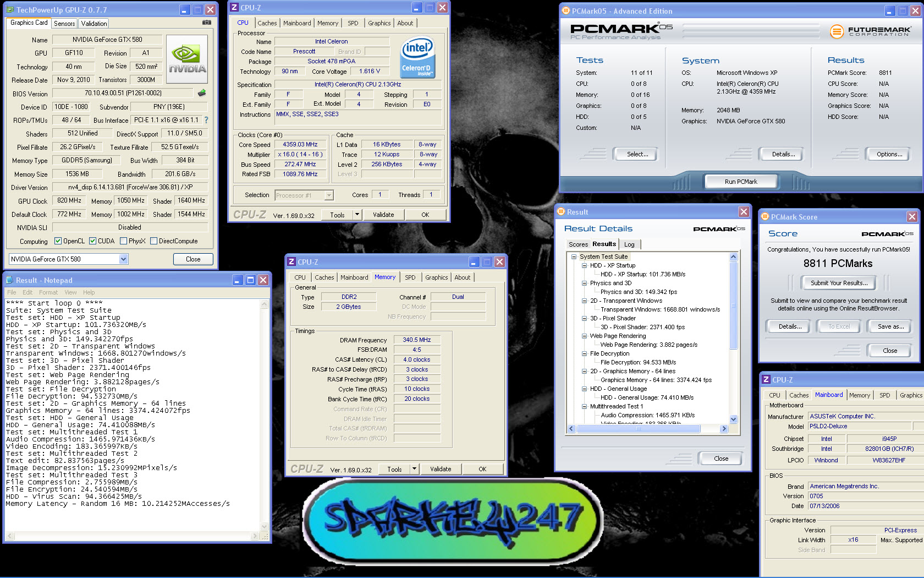Click the NVIDIA logo in GPU-Z
The image size is (924, 578).
(x=187, y=59)
